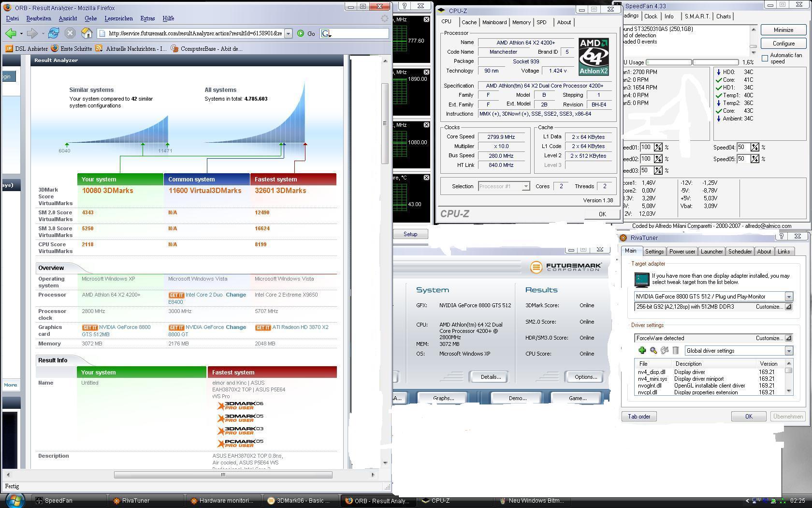The width and height of the screenshot is (812, 508).
Task: Click the RivaTuner help question mark button
Action: pos(782,236)
